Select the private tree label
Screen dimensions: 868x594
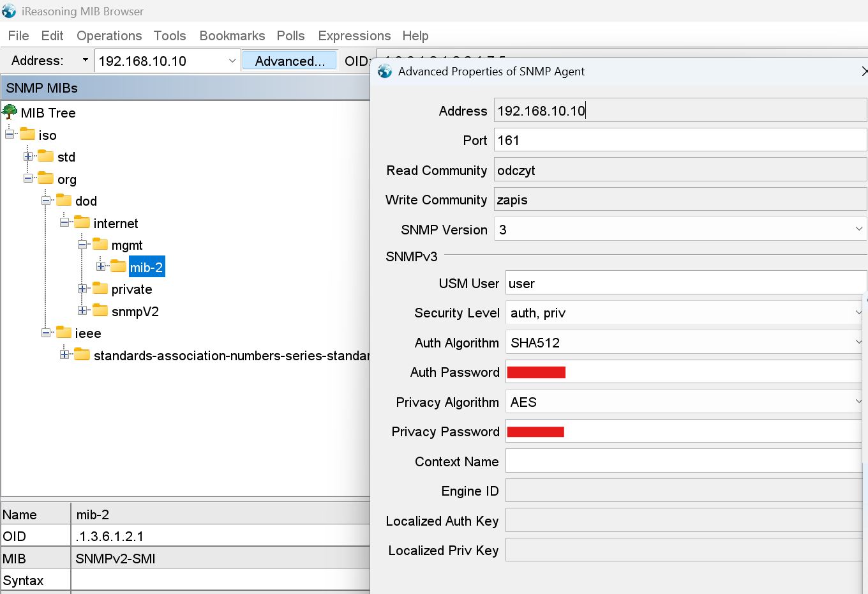pyautogui.click(x=131, y=289)
